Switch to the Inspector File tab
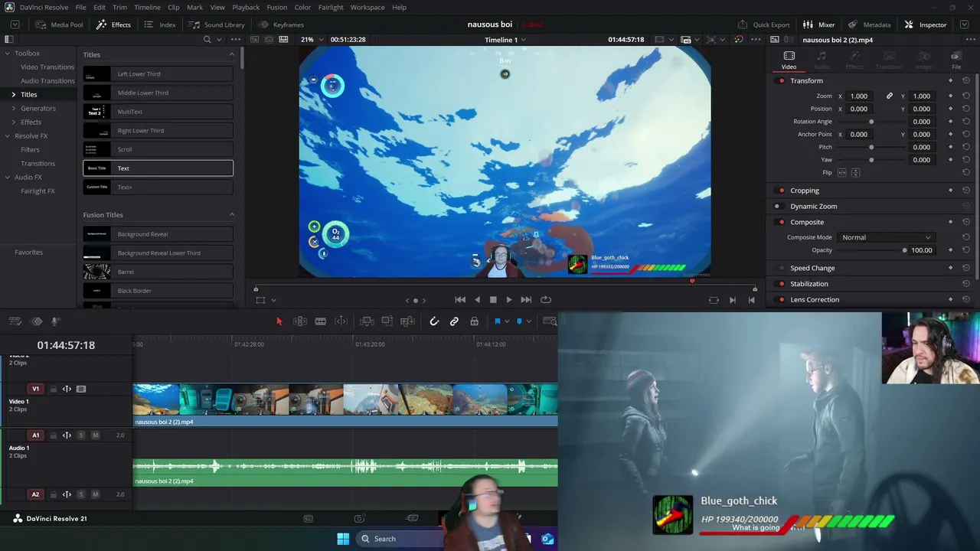This screenshot has height=551, width=980. pyautogui.click(x=955, y=60)
